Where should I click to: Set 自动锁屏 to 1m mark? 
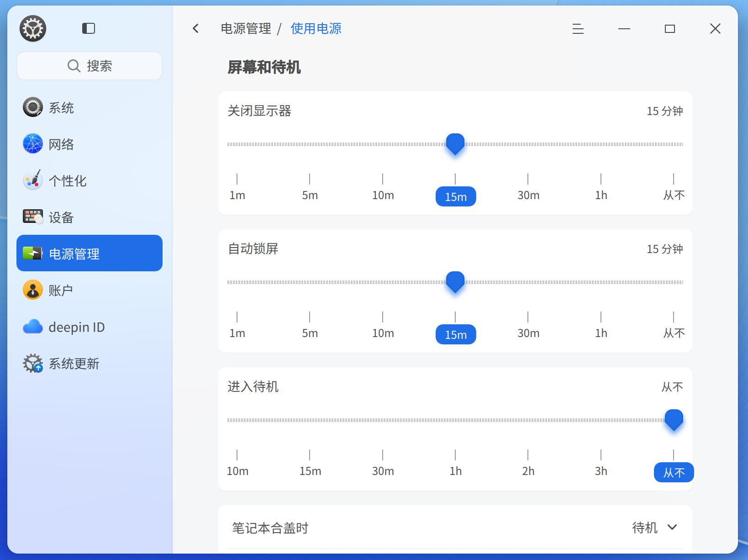point(237,333)
